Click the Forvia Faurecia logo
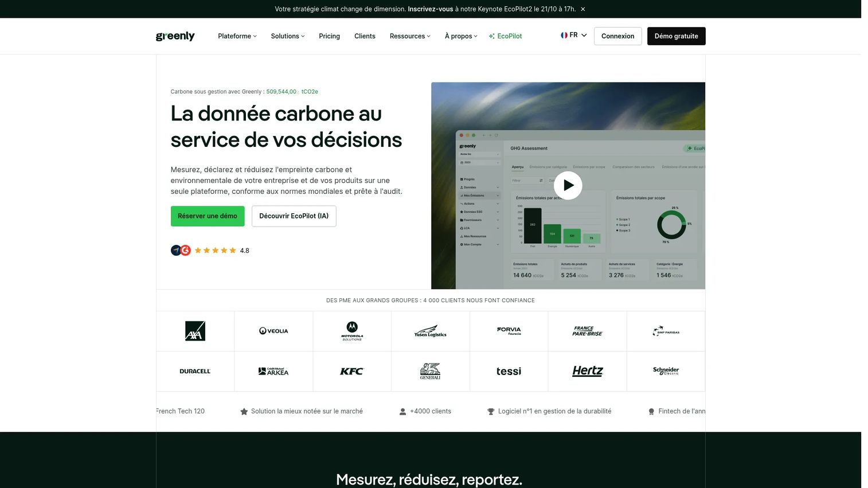Image resolution: width=868 pixels, height=488 pixels. [x=509, y=330]
